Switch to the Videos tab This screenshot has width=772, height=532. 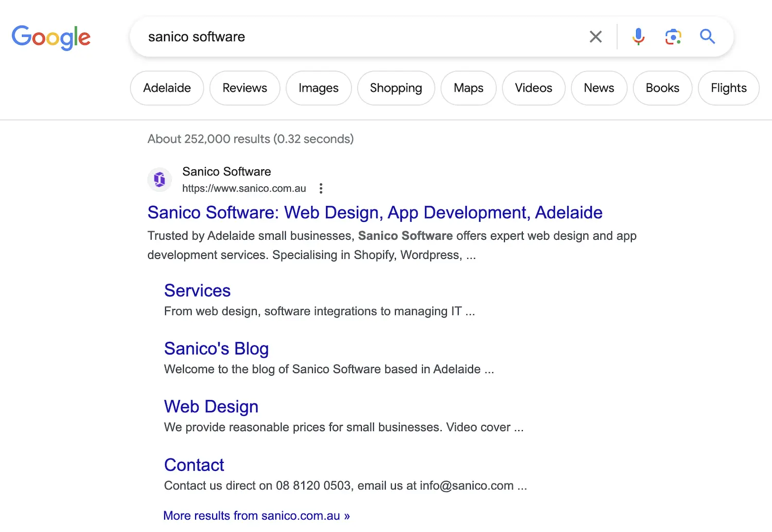[534, 88]
